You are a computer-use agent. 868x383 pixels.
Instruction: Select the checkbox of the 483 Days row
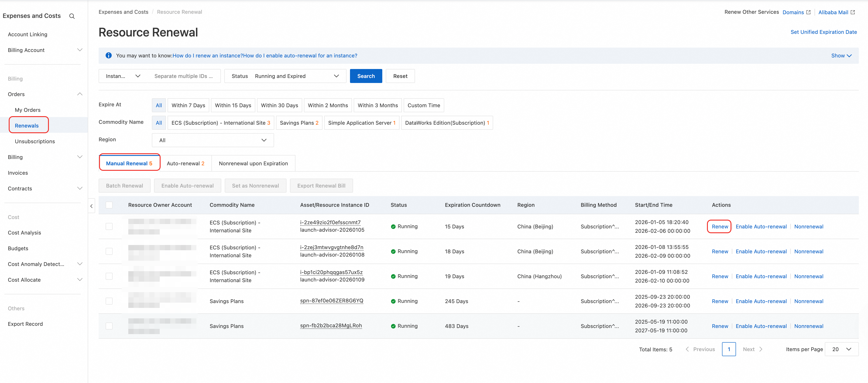109,326
